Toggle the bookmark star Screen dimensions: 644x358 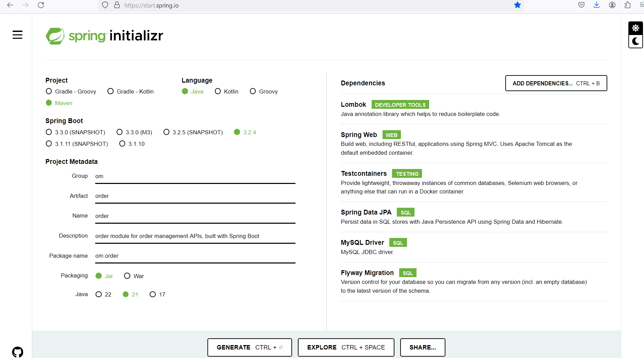517,5
